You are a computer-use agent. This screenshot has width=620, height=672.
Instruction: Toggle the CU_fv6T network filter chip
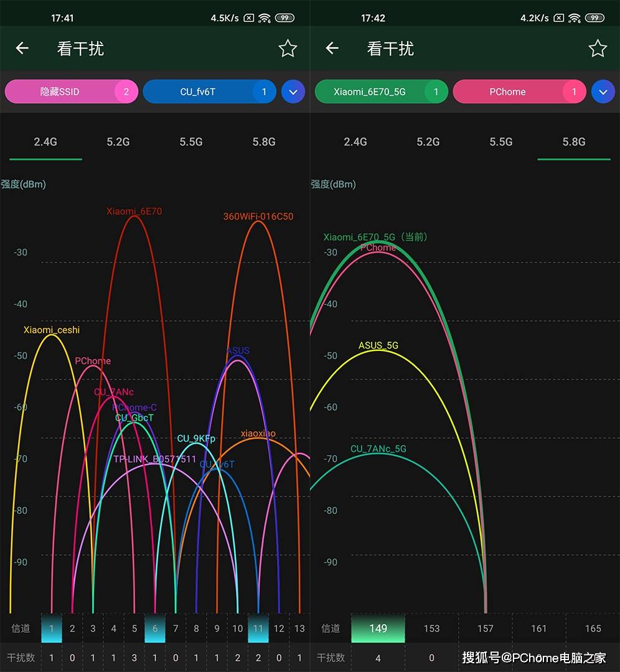pos(209,91)
